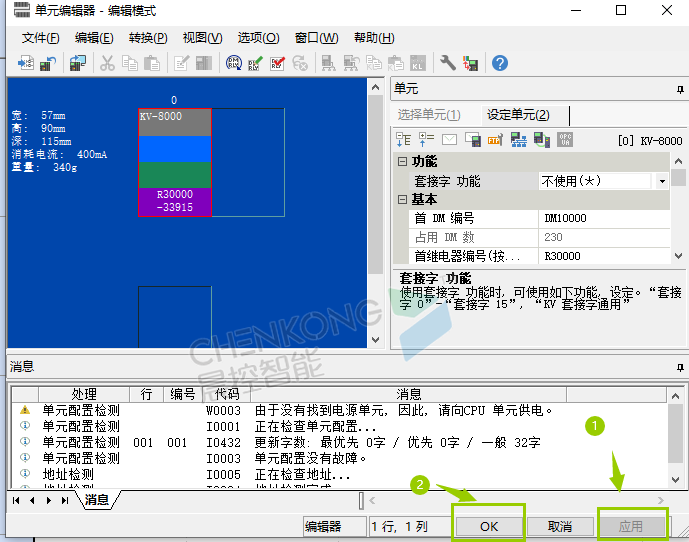This screenshot has height=542, width=689.
Task: Pin the 单元 panel with pushpin
Action: point(678,90)
